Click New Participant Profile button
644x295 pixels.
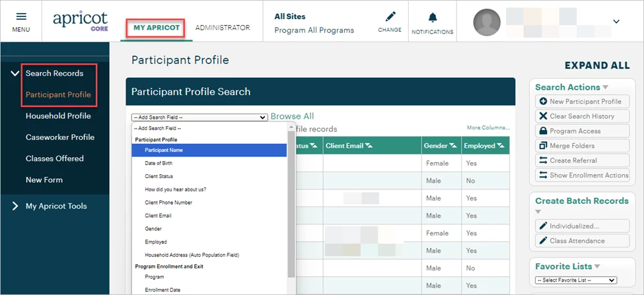[x=583, y=102]
